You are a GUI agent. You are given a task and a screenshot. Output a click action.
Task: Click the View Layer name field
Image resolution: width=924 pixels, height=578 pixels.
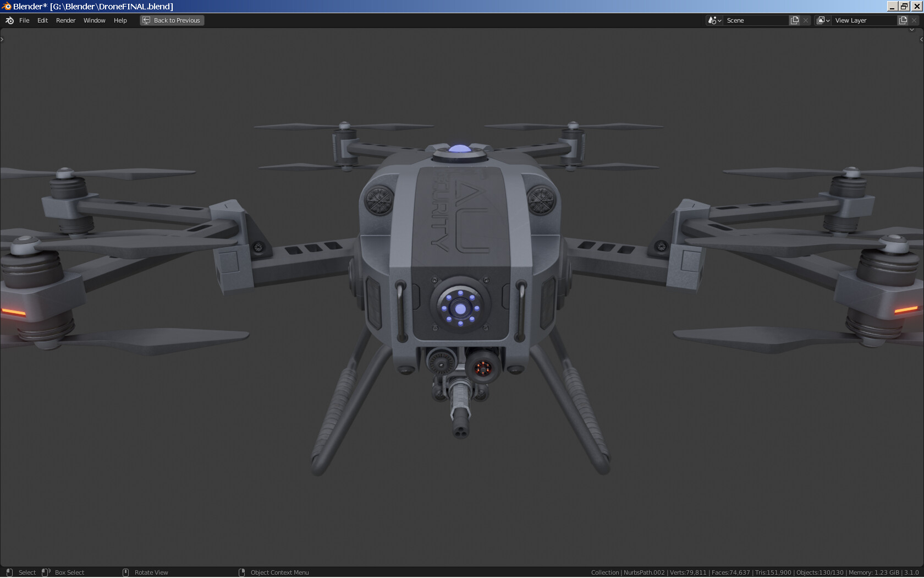click(864, 20)
